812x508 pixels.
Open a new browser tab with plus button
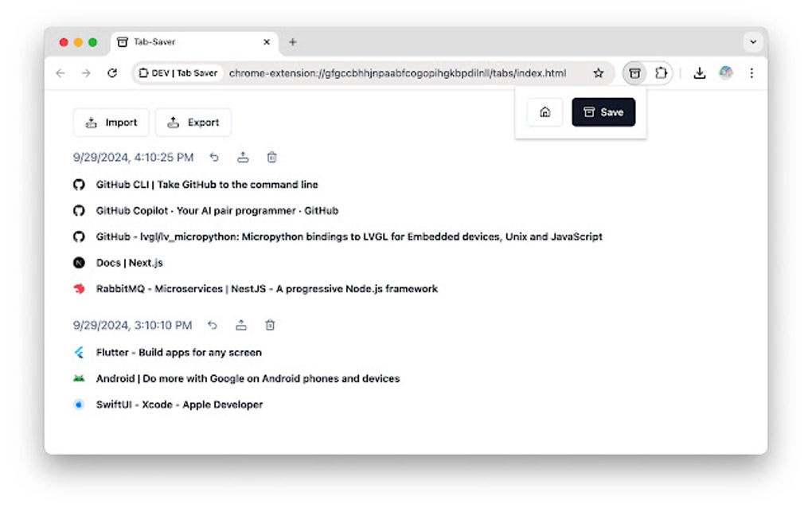295,42
